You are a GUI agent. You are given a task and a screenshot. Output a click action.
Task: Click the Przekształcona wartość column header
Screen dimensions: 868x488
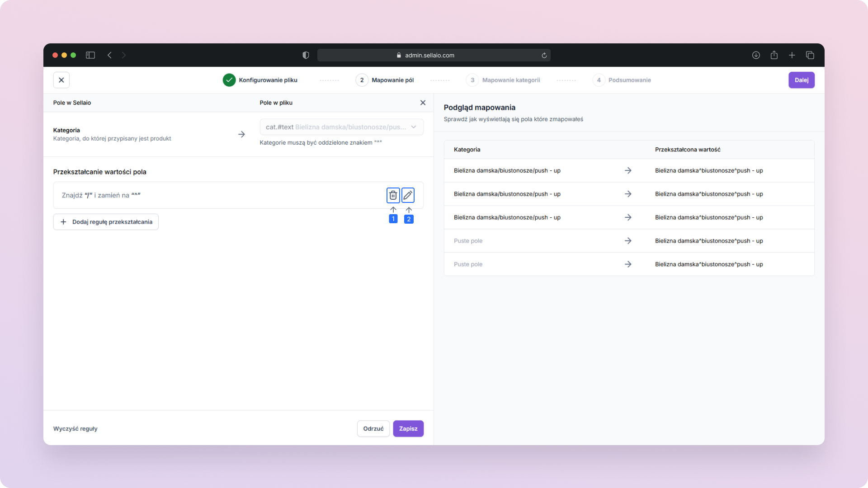tap(688, 150)
